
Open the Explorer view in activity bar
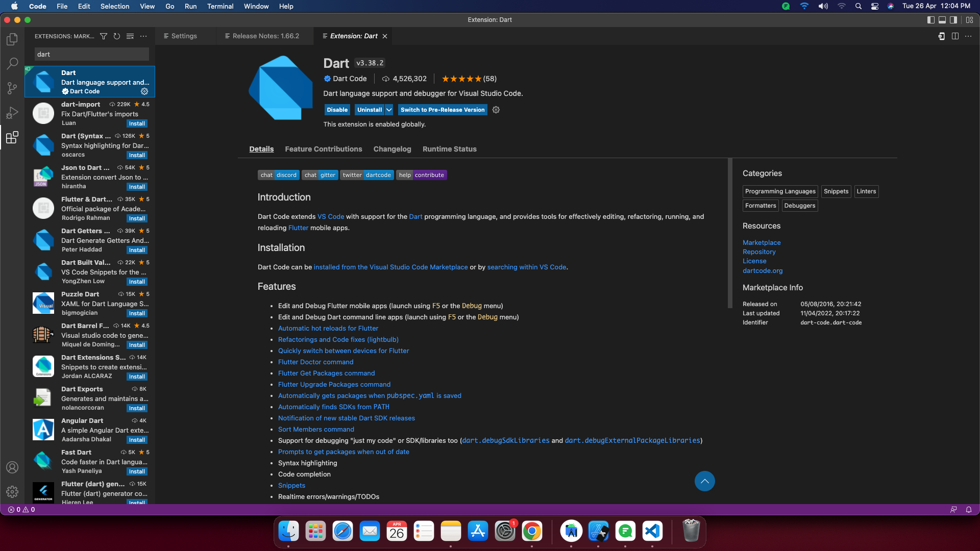click(x=12, y=39)
